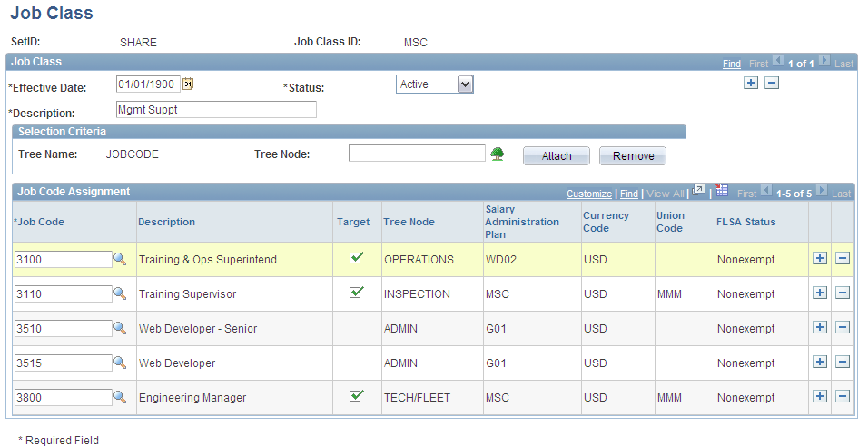Viewport: 868px width, 447px height.
Task: Click the Attach button
Action: (557, 156)
